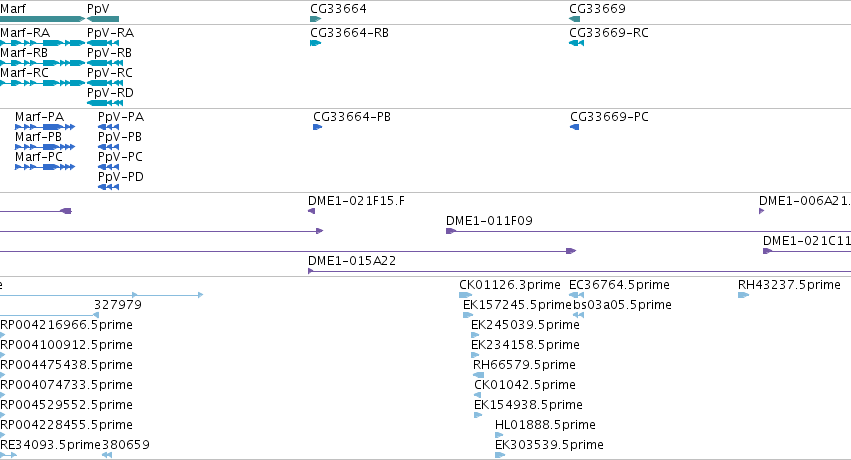
Task: Click the DME1-021F15.F clone label
Action: click(x=356, y=201)
